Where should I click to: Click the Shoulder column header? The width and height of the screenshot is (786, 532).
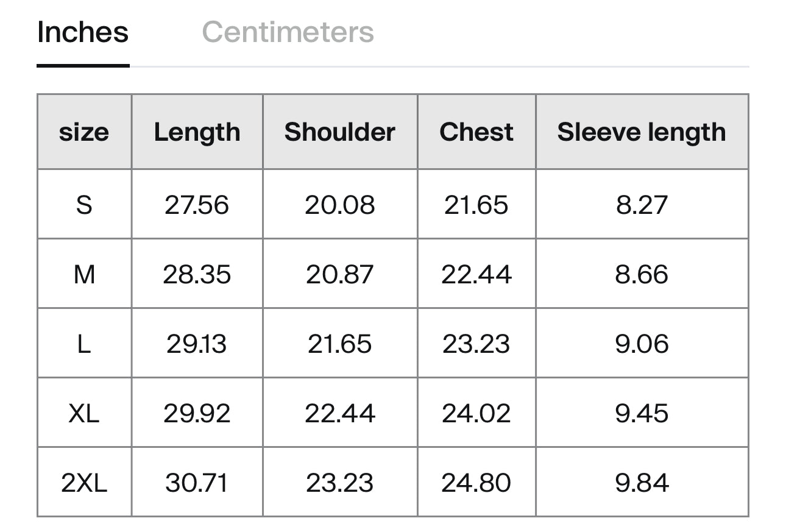tap(340, 132)
